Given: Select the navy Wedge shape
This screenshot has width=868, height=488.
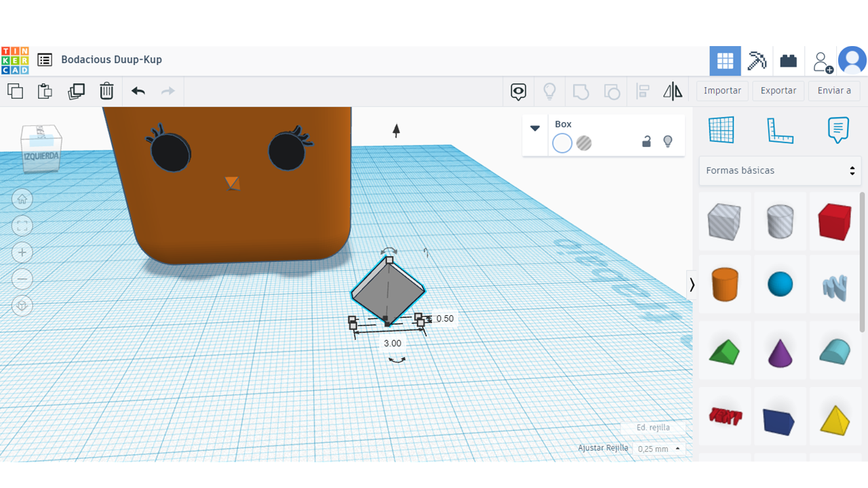Looking at the screenshot, I should (778, 421).
